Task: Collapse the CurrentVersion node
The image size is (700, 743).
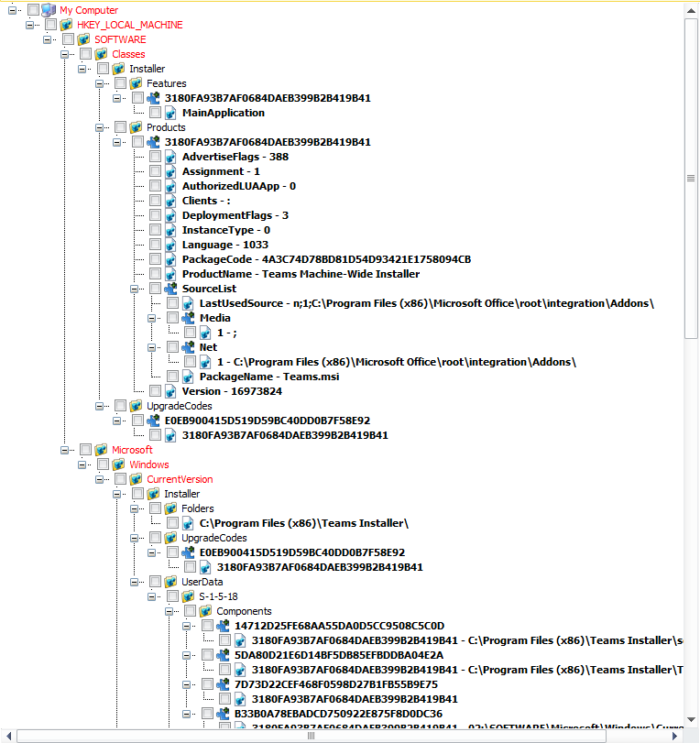Action: pyautogui.click(x=99, y=479)
